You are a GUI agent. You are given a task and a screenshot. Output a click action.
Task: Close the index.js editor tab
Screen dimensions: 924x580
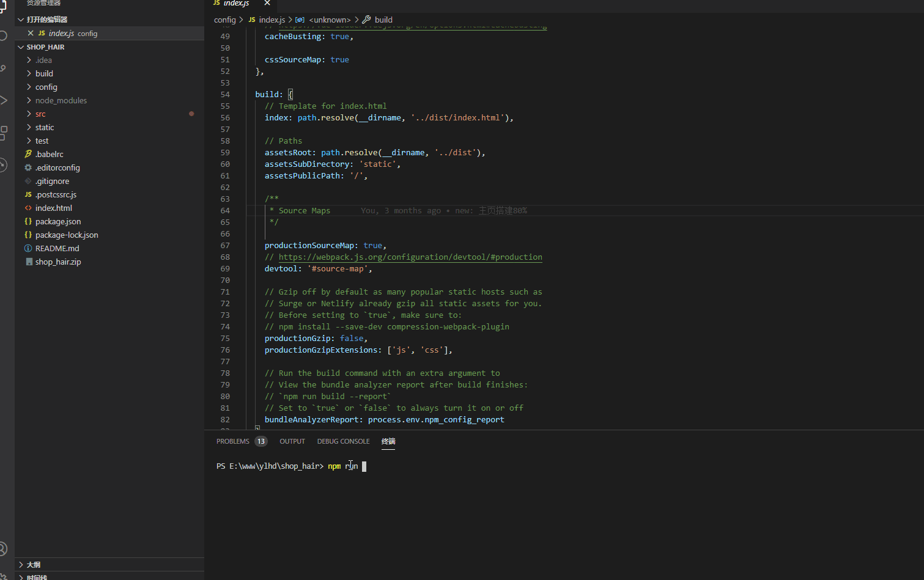(267, 3)
